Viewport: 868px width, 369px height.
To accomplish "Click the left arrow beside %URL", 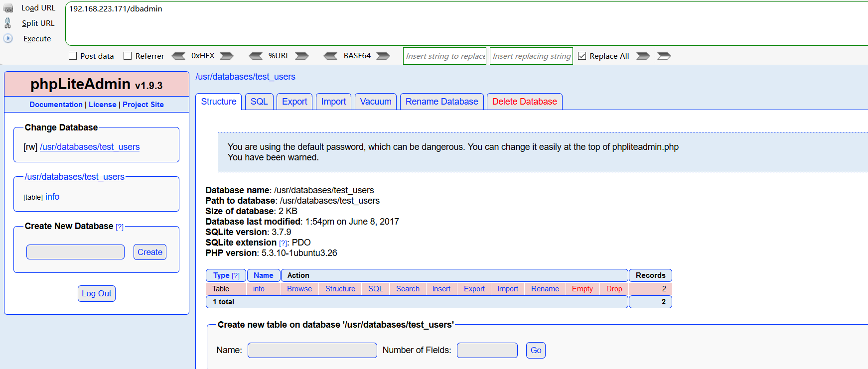I will (x=256, y=56).
